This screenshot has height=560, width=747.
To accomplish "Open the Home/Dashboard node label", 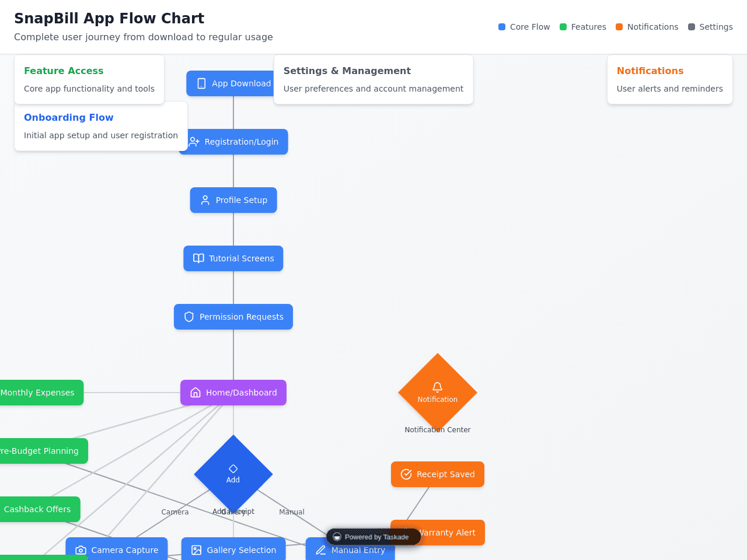I will [x=242, y=393].
